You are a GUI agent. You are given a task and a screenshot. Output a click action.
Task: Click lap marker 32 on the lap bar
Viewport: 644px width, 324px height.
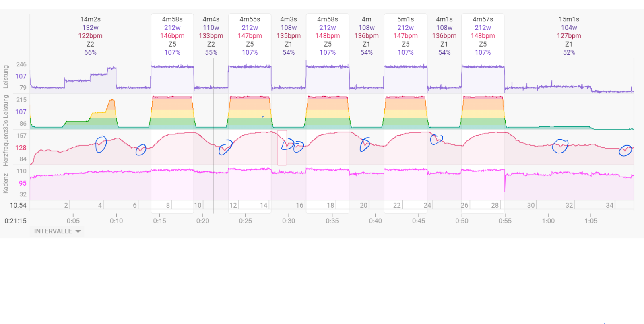(569, 205)
